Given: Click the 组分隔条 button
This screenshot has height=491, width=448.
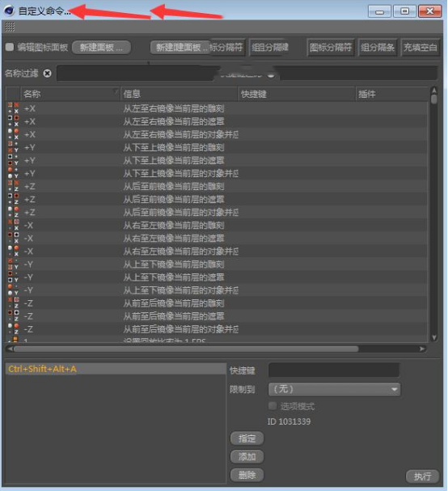Looking at the screenshot, I should 378,48.
